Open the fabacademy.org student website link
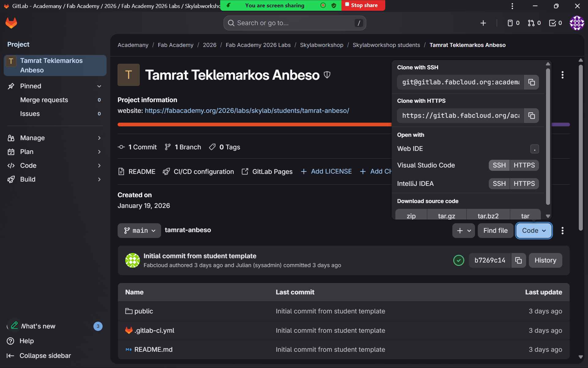Screen dimensions: 588x368 [247, 111]
